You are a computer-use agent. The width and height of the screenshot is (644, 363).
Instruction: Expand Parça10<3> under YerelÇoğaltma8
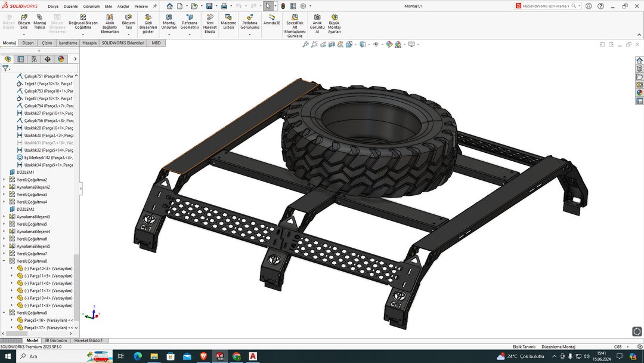click(x=13, y=268)
